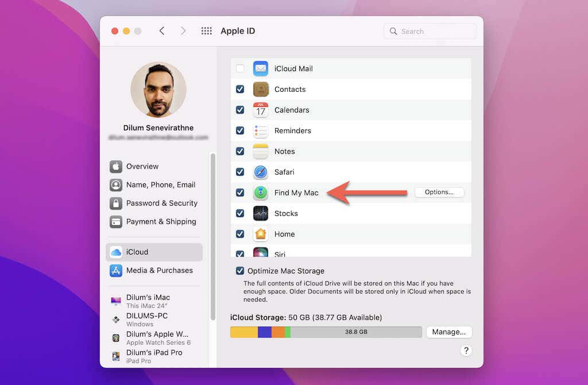Disable Optimize Mac Storage checkbox
Viewport: 588px width, 385px height.
[240, 271]
